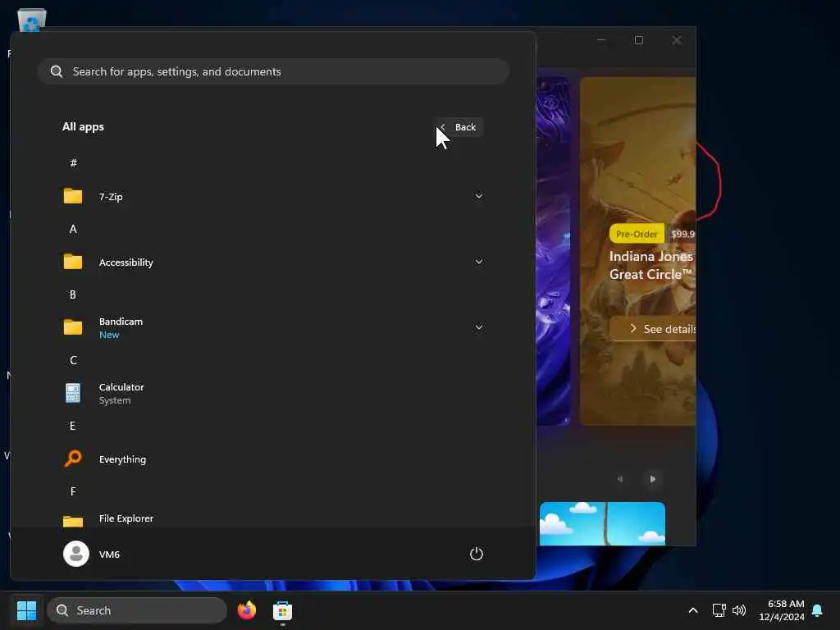This screenshot has width=840, height=630.
Task: Open the Bandicam folder icon
Action: point(73,327)
